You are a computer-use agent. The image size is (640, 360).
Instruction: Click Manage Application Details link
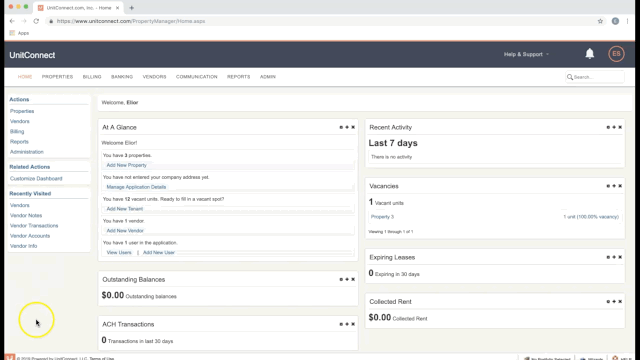(136, 187)
